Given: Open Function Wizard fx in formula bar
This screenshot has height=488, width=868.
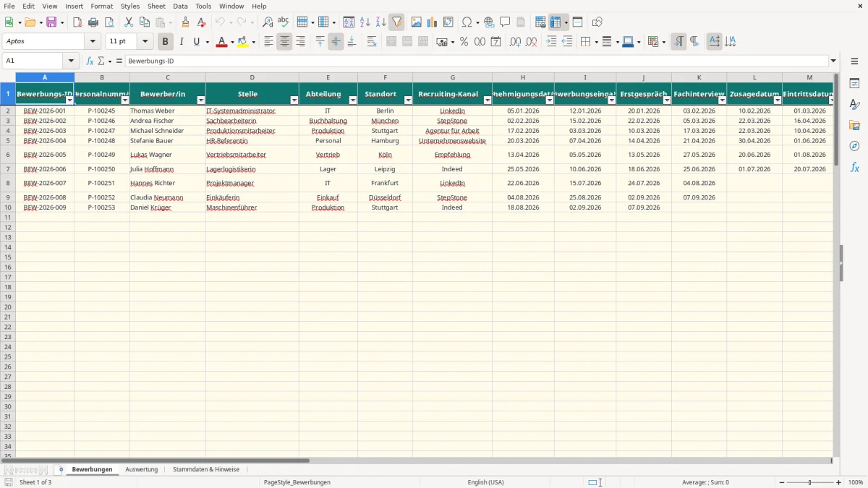Looking at the screenshot, I should 90,61.
